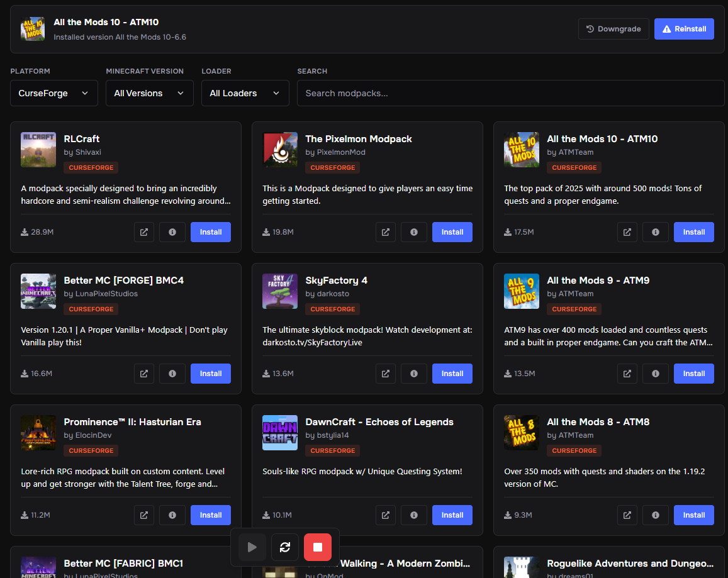Click the 28.9M download count on RLCraft
728x578 pixels.
(37, 232)
